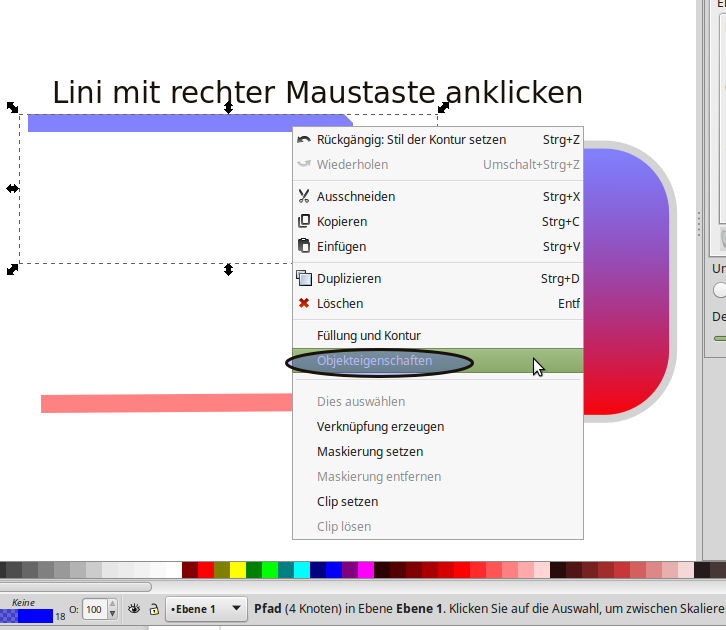Choose Duplizieren from context menu
The image size is (726, 630).
438,279
